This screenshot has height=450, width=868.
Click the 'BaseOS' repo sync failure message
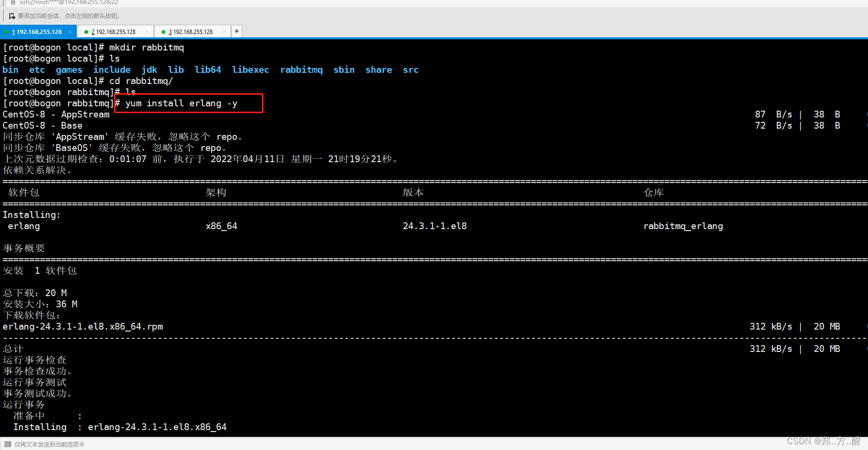pyautogui.click(x=115, y=148)
